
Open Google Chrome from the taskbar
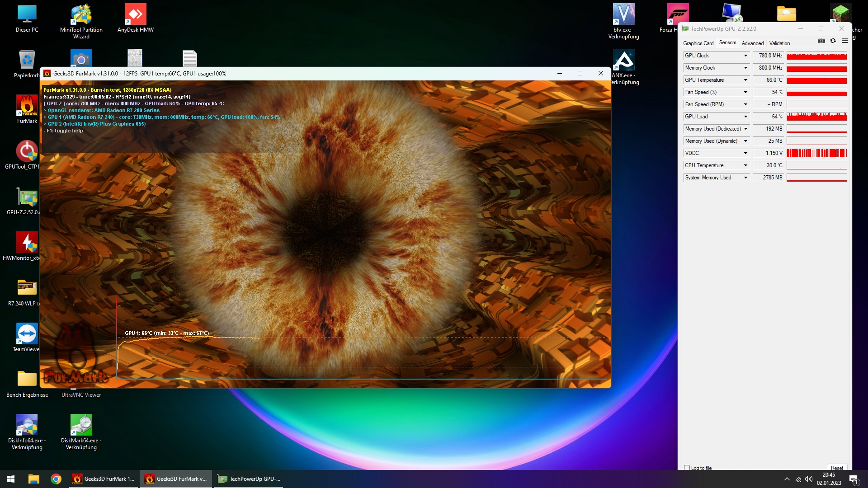coord(56,479)
